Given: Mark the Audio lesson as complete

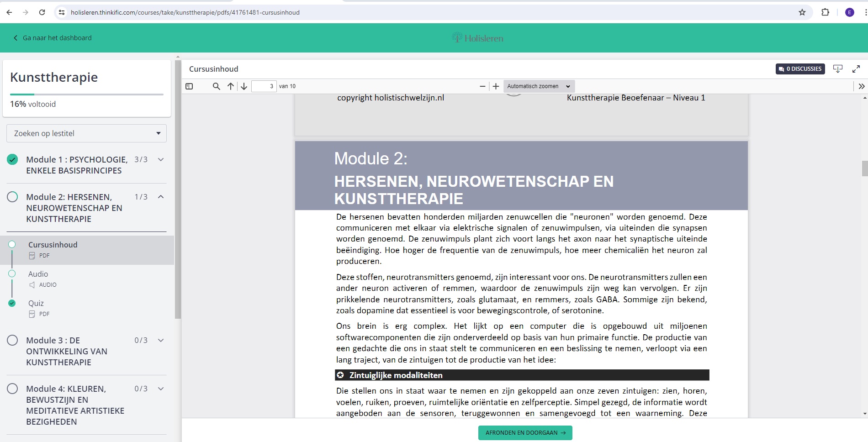Looking at the screenshot, I should point(12,274).
